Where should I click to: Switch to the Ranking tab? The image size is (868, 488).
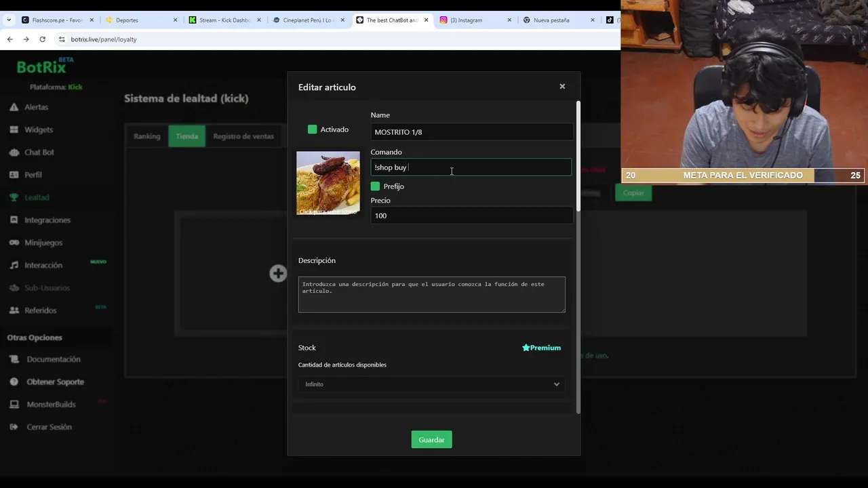146,136
